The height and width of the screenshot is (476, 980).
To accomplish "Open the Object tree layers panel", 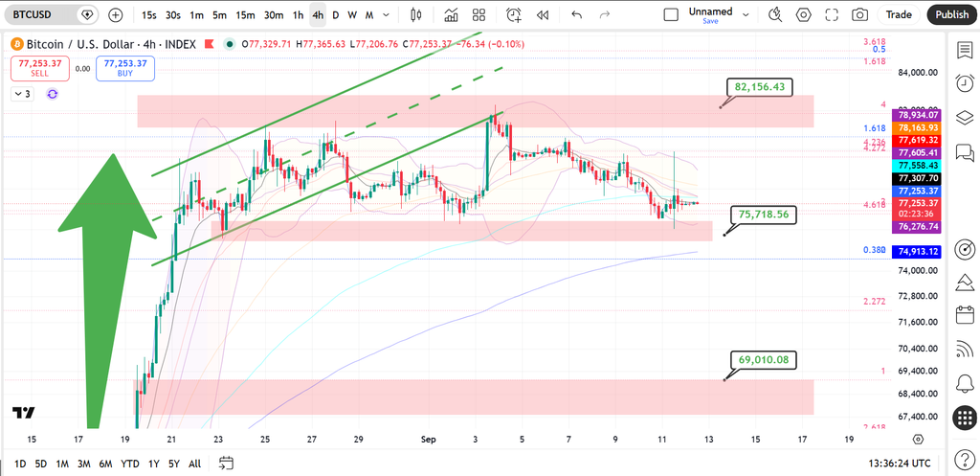I will pyautogui.click(x=965, y=117).
